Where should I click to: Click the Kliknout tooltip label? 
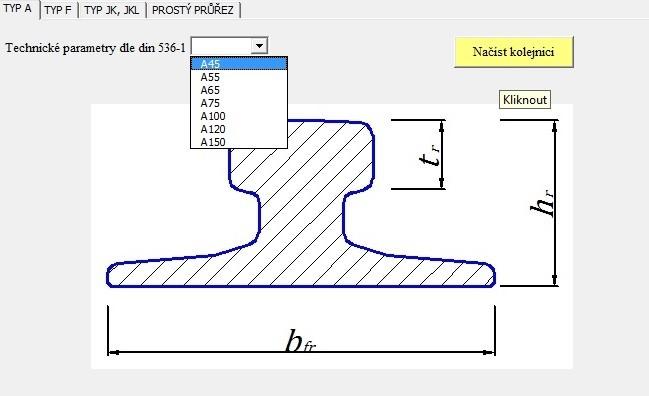click(x=525, y=100)
